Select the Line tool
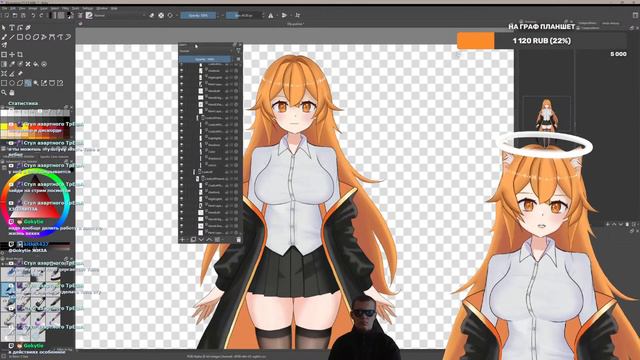The width and height of the screenshot is (640, 360). (x=12, y=37)
